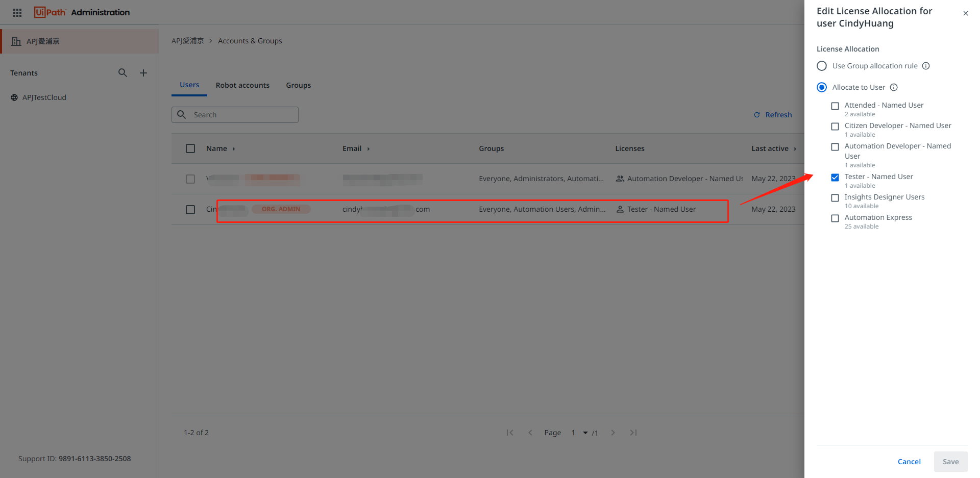Click the ORG. ADMIN badge
The height and width of the screenshot is (478, 980).
281,209
